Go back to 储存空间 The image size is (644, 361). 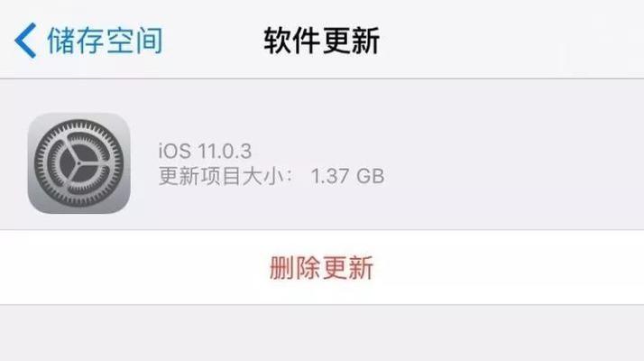(89, 41)
